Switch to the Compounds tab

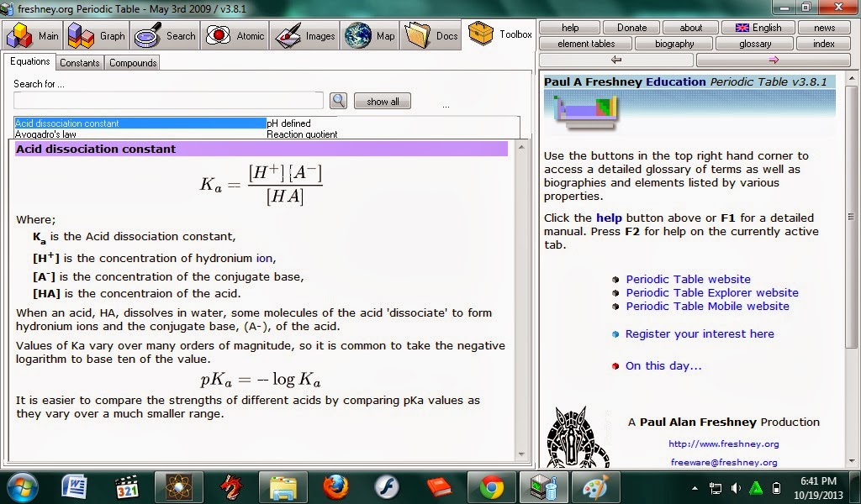[x=133, y=63]
